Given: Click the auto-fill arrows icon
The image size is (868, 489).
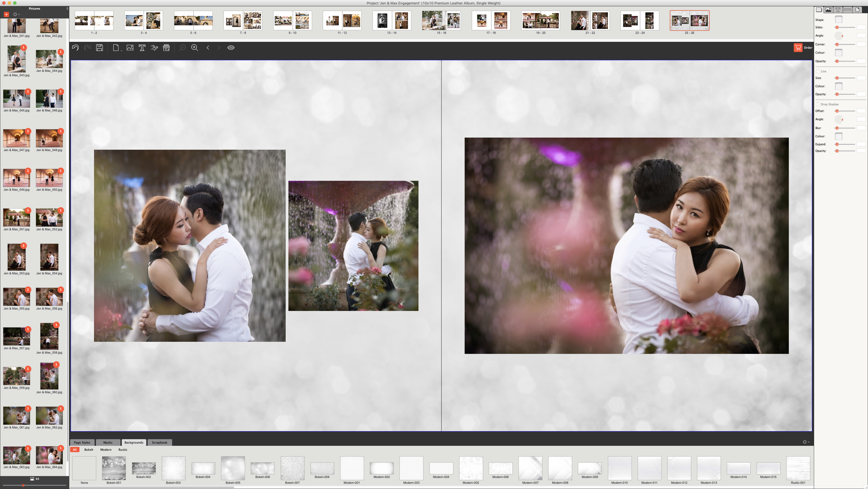Looking at the screenshot, I should [154, 48].
